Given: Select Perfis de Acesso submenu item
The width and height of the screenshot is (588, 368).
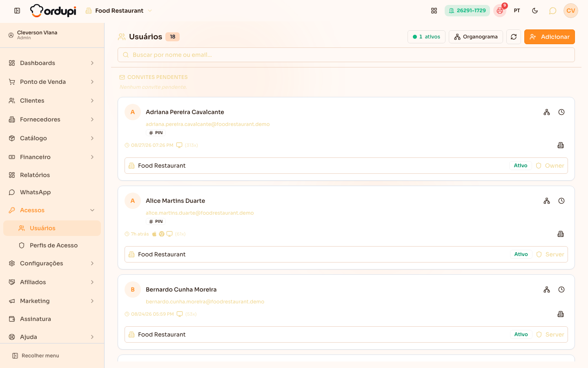Looking at the screenshot, I should pos(52,245).
